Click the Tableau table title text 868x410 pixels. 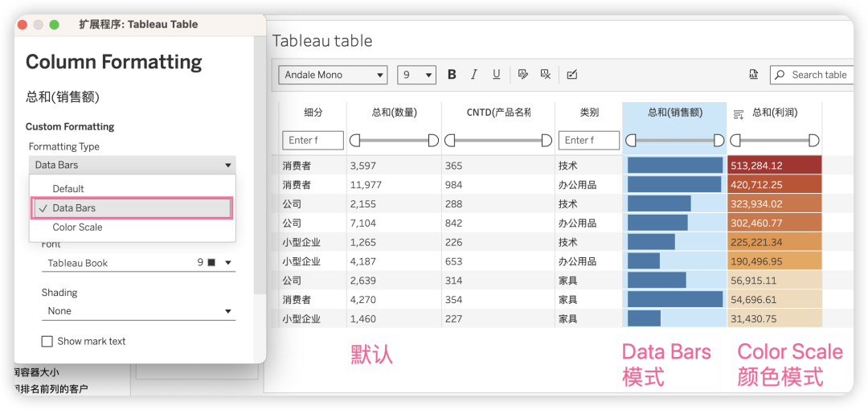tap(322, 40)
